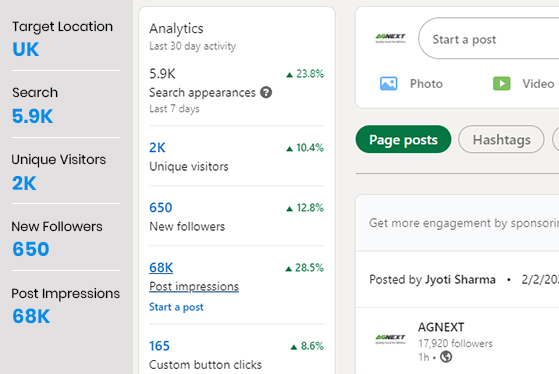This screenshot has height=374, width=559.
Task: Click the 12.8% followers growth indicator
Action: [x=305, y=208]
